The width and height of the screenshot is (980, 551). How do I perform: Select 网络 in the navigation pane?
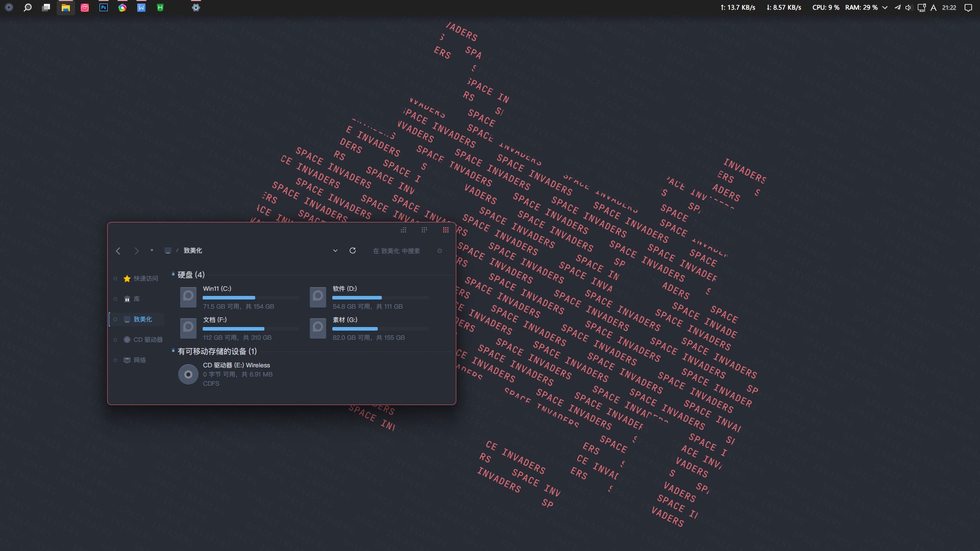[x=139, y=360]
